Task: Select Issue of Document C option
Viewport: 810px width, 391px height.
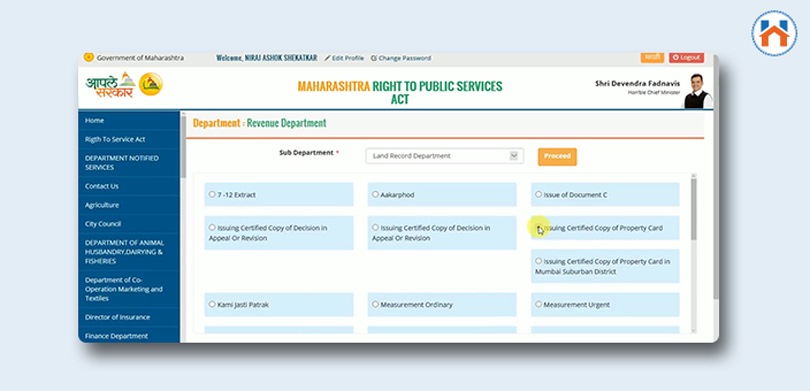Action: pos(538,194)
